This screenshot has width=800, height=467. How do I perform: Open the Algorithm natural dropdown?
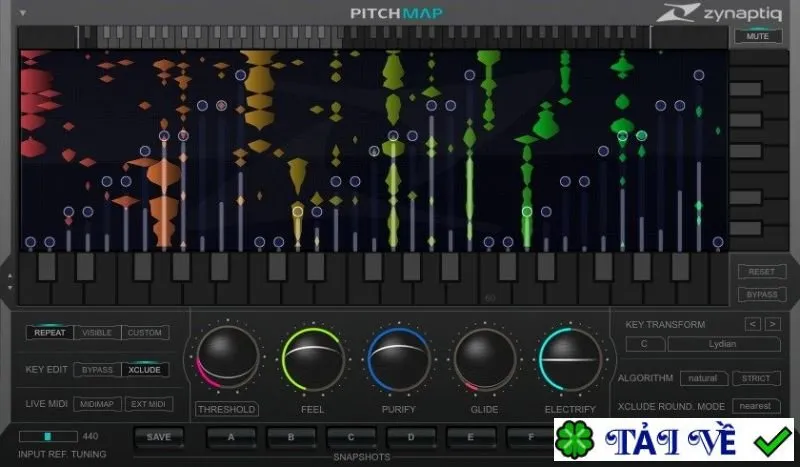pos(703,378)
